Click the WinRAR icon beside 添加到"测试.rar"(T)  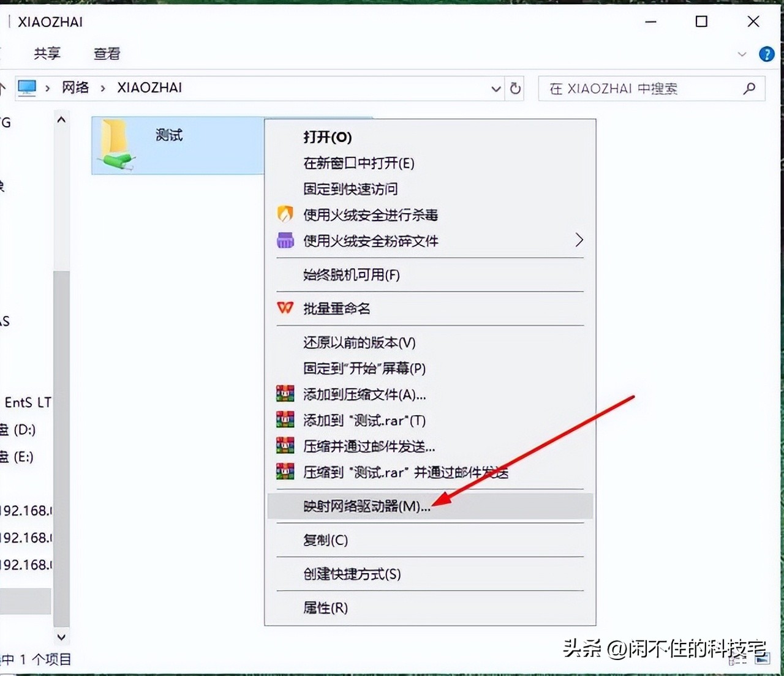[x=285, y=419]
